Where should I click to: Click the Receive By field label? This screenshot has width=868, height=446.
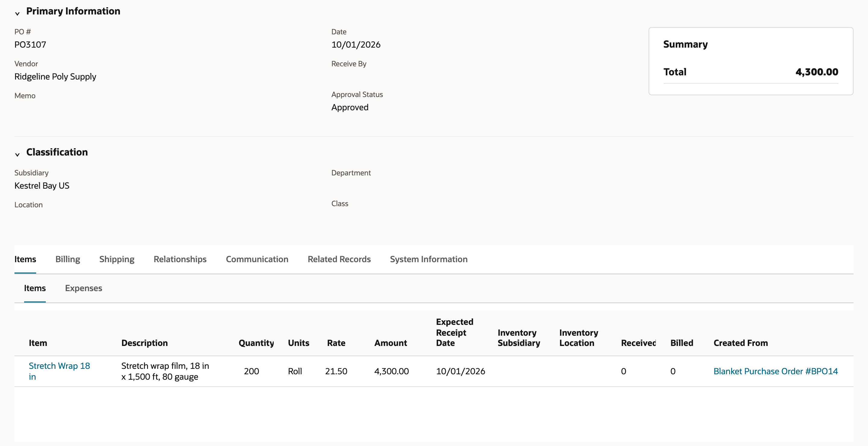coord(349,64)
